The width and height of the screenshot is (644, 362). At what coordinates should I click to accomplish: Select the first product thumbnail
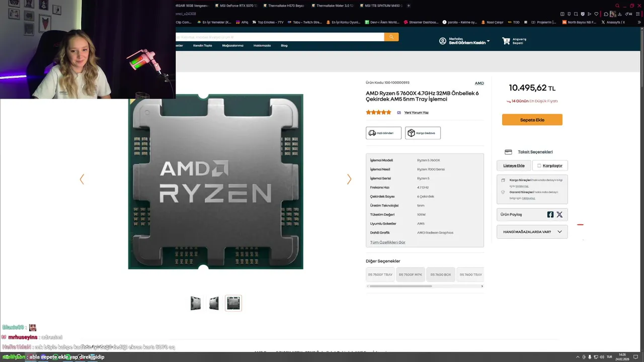(x=196, y=303)
